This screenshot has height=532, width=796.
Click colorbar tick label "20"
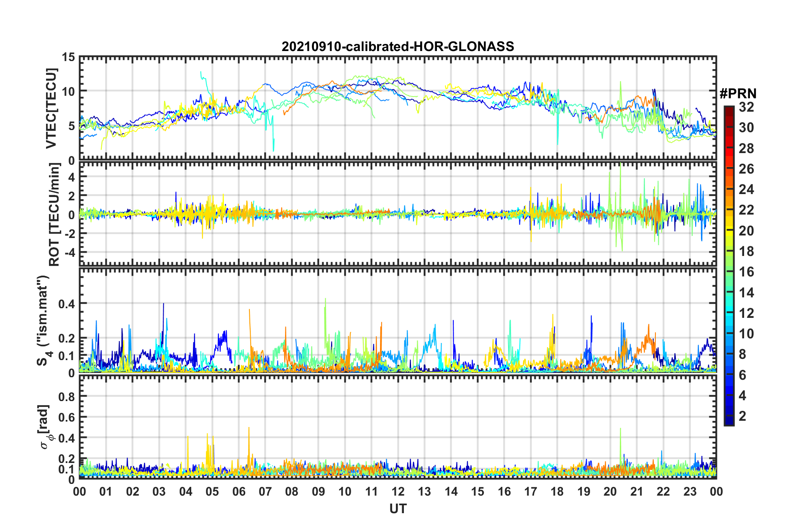pyautogui.click(x=746, y=231)
